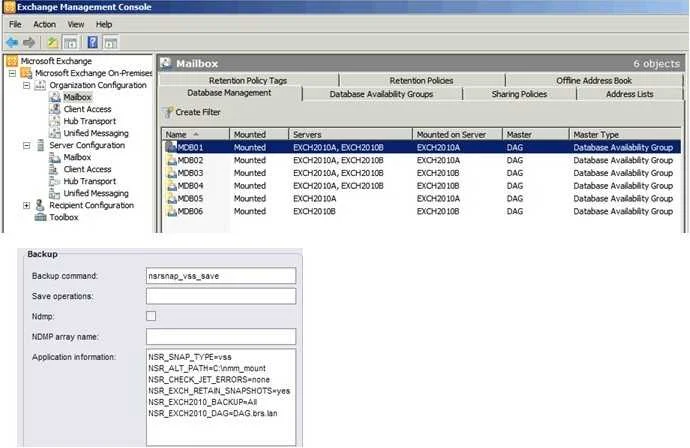Click EXCH2010A servers cell in MDB05 row
The height and width of the screenshot is (448, 690).
[x=315, y=198]
